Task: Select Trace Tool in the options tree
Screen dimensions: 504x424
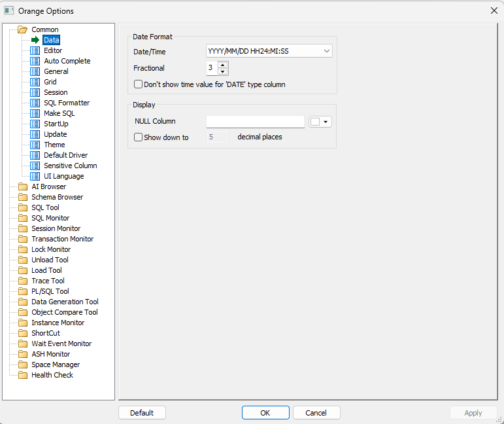Action: point(48,281)
